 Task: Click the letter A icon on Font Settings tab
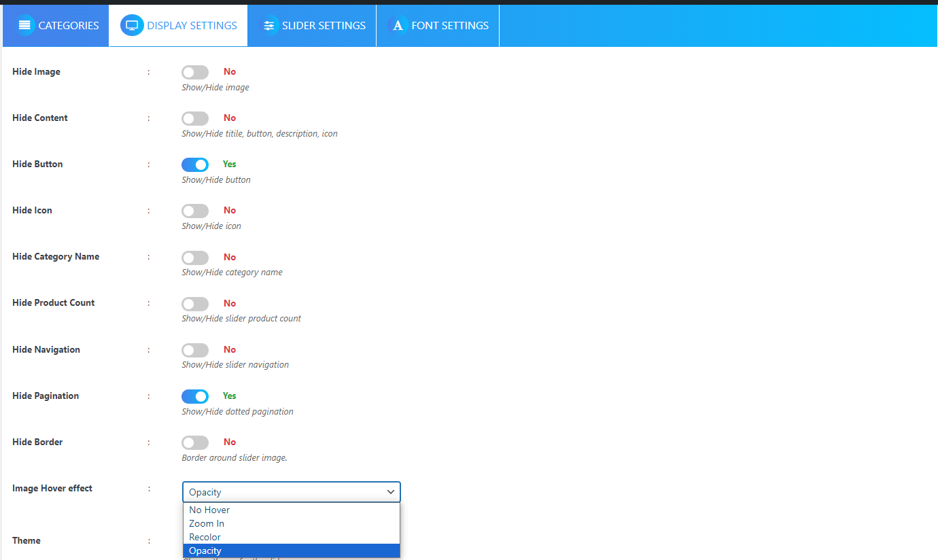[x=397, y=24]
